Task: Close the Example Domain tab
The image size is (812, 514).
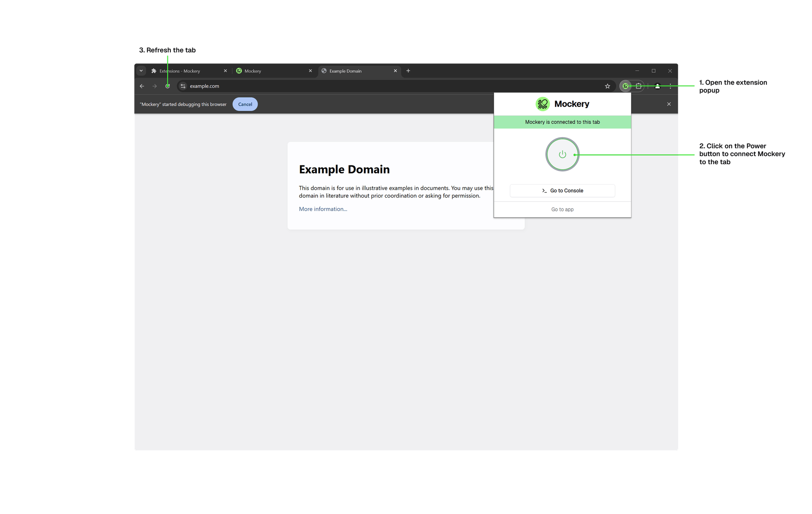Action: coord(395,71)
